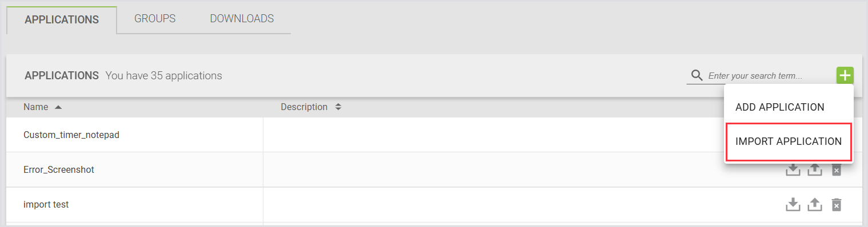Open the Custom_timer_notepad application entry
The image size is (868, 227).
coord(71,135)
